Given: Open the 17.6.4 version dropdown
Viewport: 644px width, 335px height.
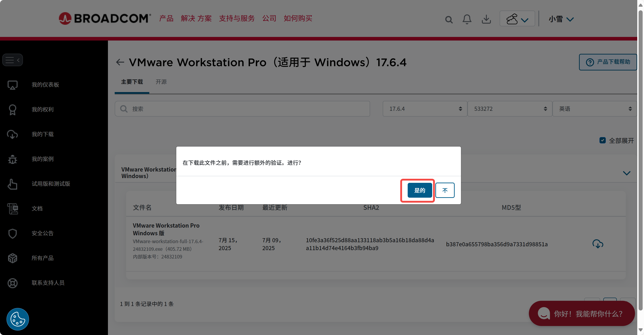Looking at the screenshot, I should tap(425, 109).
